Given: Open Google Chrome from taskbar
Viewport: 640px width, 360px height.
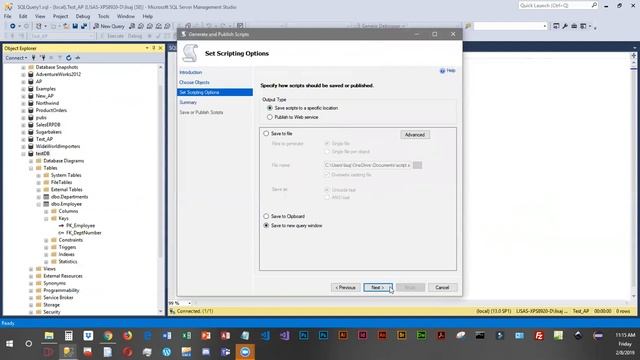Looking at the screenshot, I should pyautogui.click(x=108, y=336).
